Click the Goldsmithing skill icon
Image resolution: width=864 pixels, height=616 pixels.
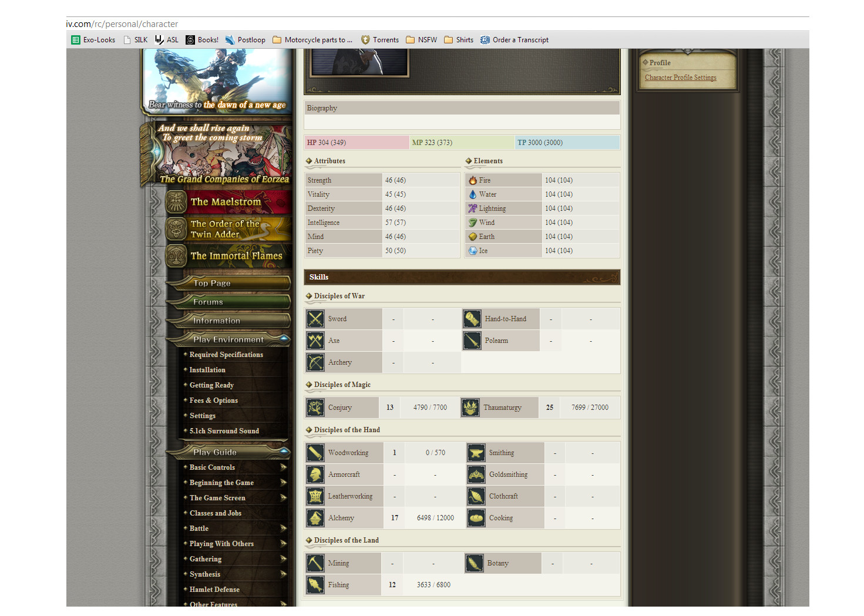click(476, 474)
